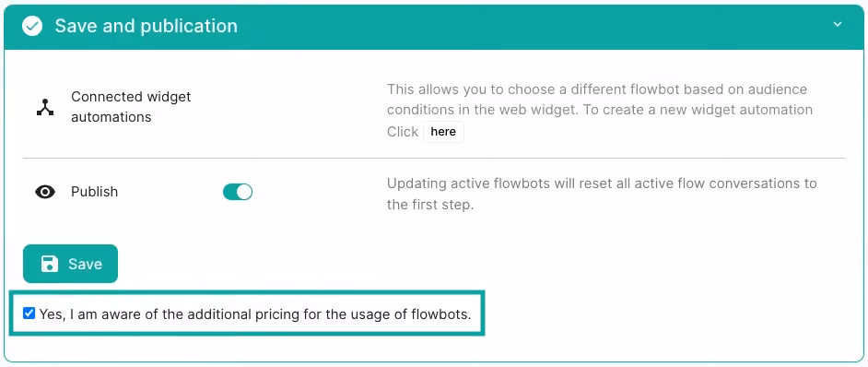Collapse the section using the header chevron

(838, 24)
